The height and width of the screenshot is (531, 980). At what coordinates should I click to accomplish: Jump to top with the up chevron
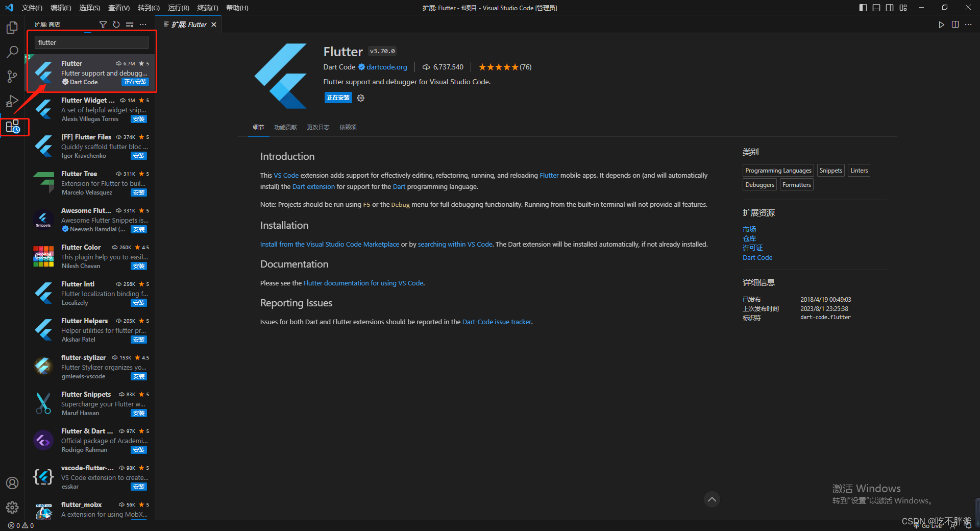click(712, 499)
